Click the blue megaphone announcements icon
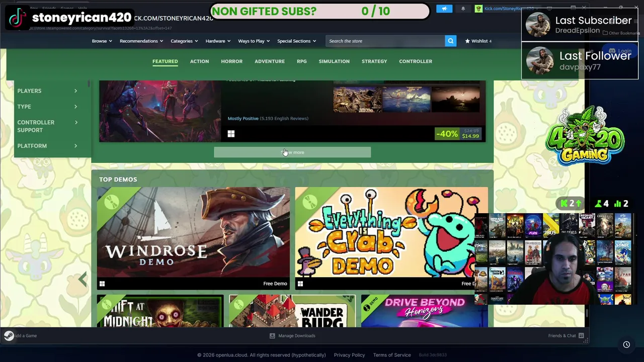The height and width of the screenshot is (362, 644). (x=444, y=9)
